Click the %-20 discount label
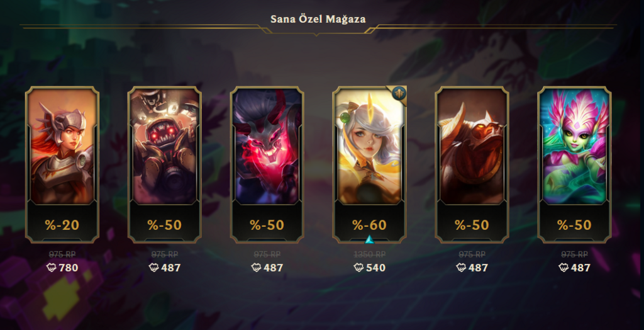The height and width of the screenshot is (330, 644). (62, 225)
